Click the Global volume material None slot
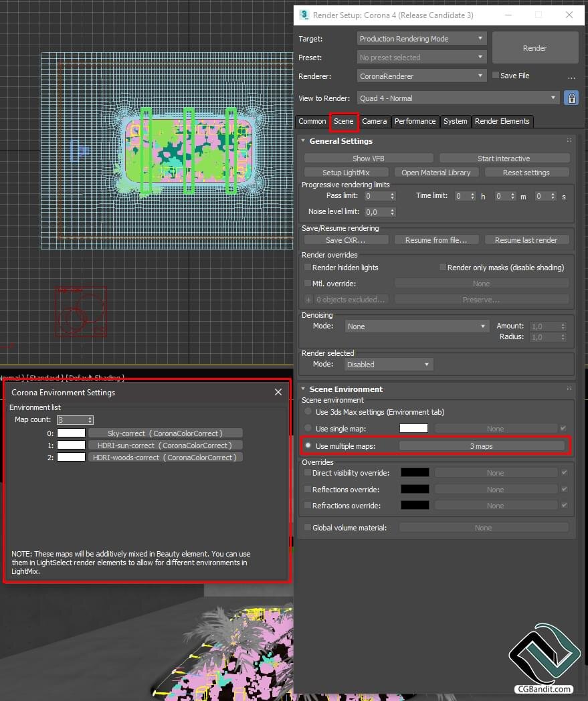 [484, 528]
